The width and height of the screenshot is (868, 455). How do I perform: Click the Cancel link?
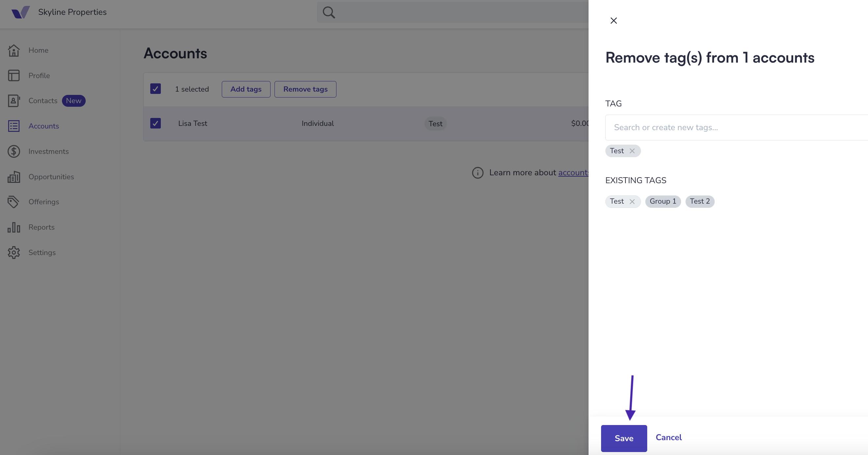pyautogui.click(x=669, y=437)
